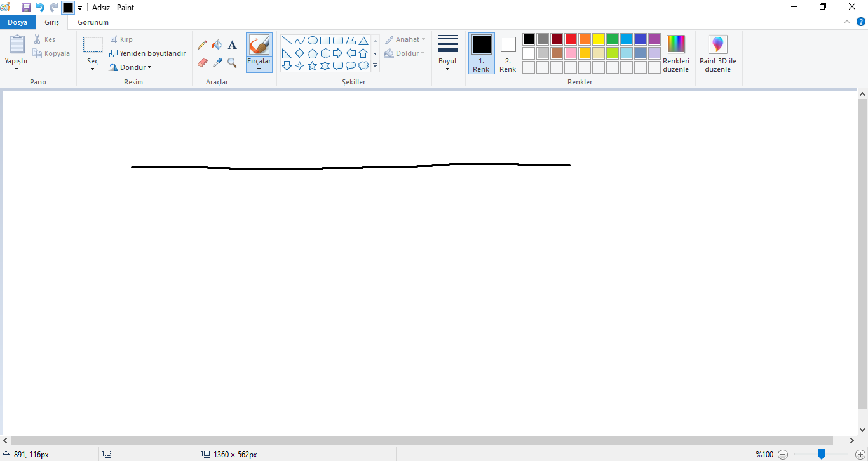Open the Yapıştır dropdown arrow
The height and width of the screenshot is (461, 868).
(17, 69)
